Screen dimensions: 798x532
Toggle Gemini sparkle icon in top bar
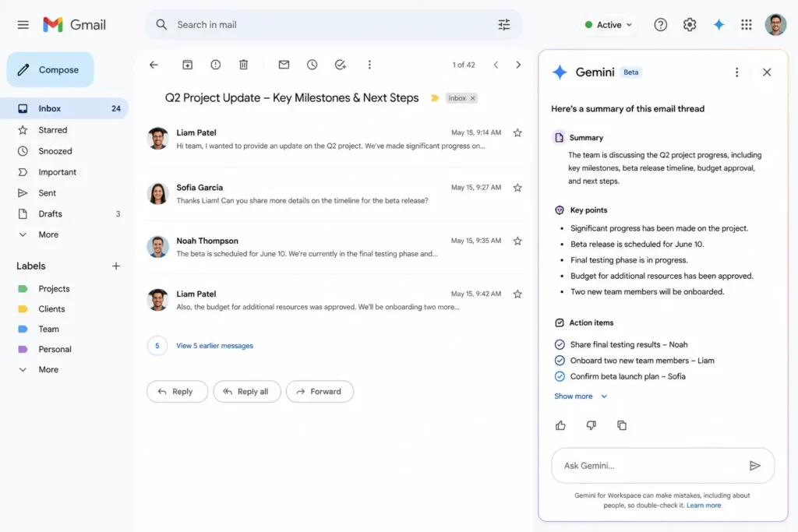click(x=718, y=24)
